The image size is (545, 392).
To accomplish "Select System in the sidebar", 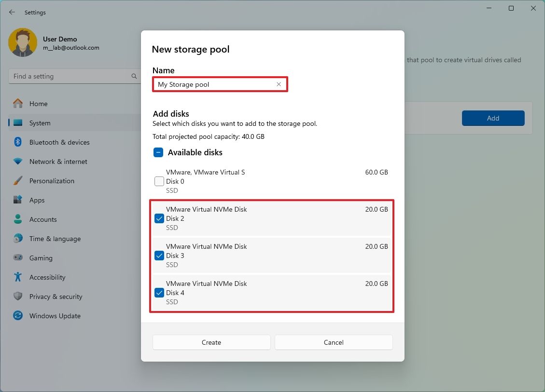I will point(40,123).
